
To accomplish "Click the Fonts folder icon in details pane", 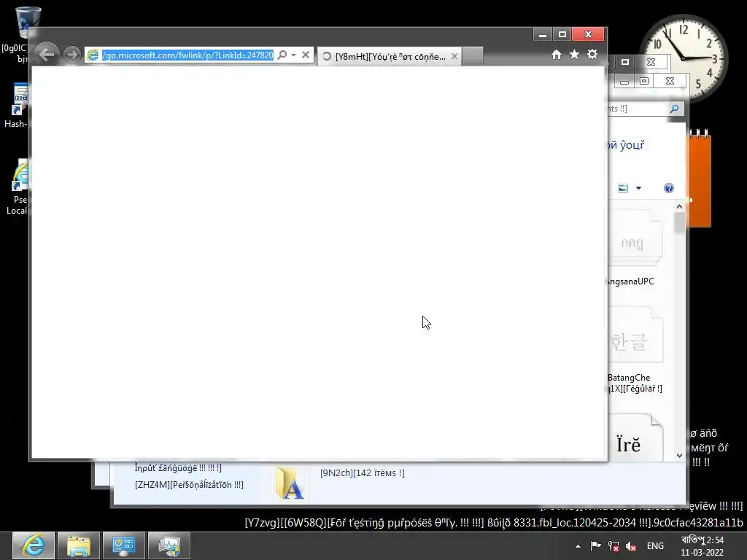I will tap(290, 483).
